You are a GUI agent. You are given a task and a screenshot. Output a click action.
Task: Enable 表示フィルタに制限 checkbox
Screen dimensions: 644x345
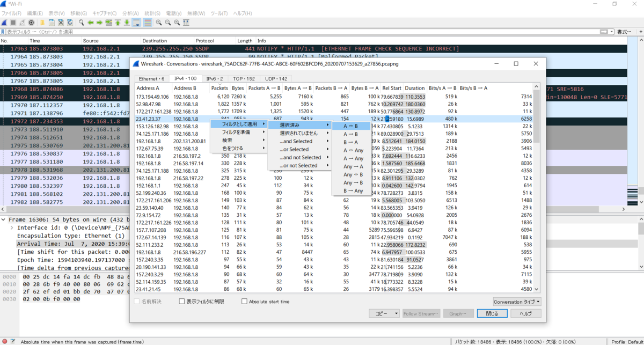pyautogui.click(x=182, y=302)
